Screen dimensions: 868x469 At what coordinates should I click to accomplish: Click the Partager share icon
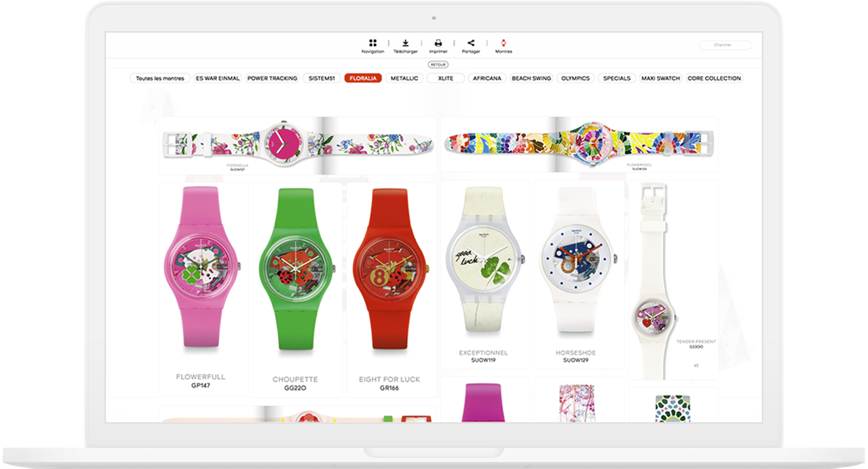471,43
